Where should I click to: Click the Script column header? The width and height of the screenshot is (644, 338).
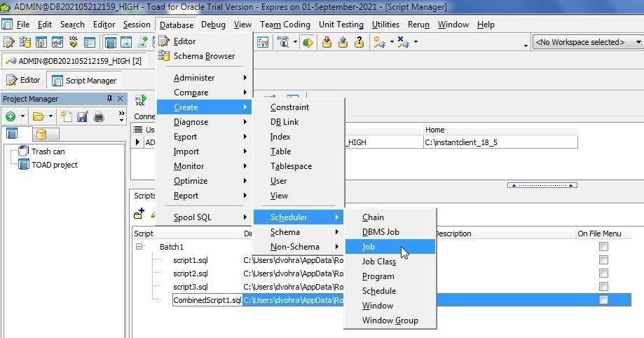[187, 234]
